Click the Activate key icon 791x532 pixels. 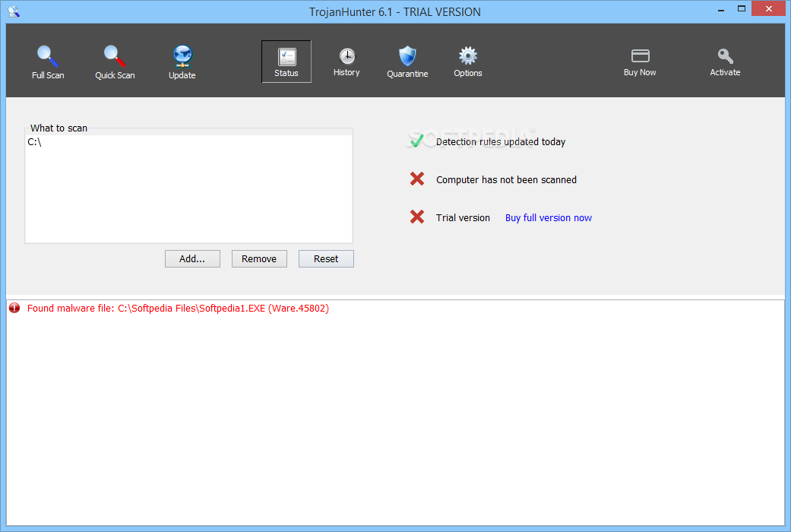tap(725, 55)
